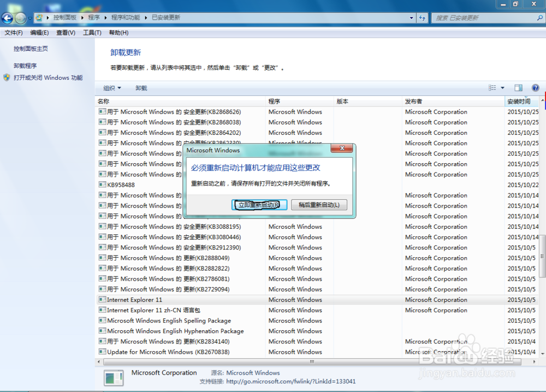The height and width of the screenshot is (392, 546).
Task: Click 立即重新启动 in the dialog
Action: coord(259,205)
